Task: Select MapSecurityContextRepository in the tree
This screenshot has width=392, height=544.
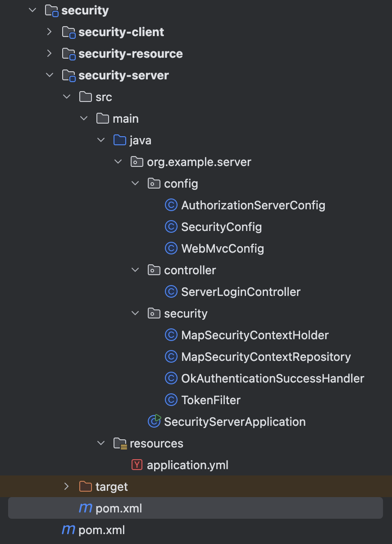Action: click(x=266, y=357)
